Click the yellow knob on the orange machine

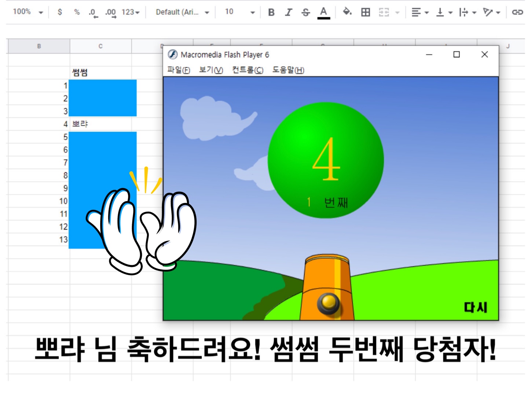[329, 303]
